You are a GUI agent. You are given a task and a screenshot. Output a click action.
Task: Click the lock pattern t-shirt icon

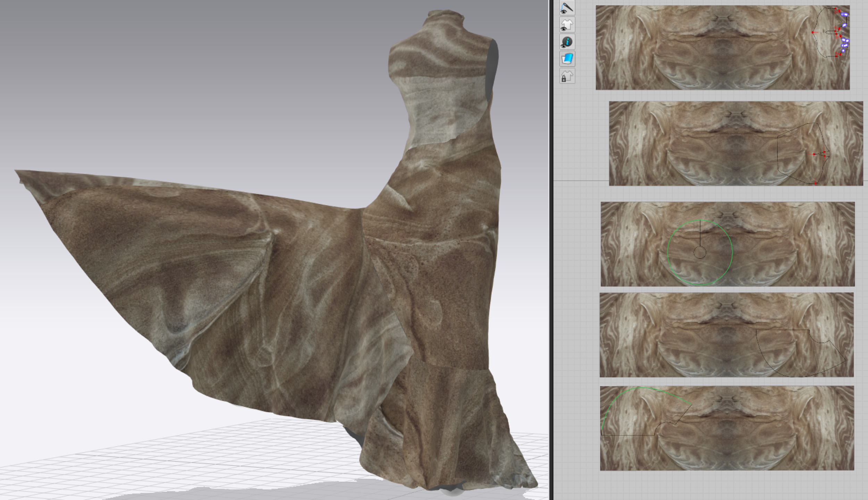[567, 76]
